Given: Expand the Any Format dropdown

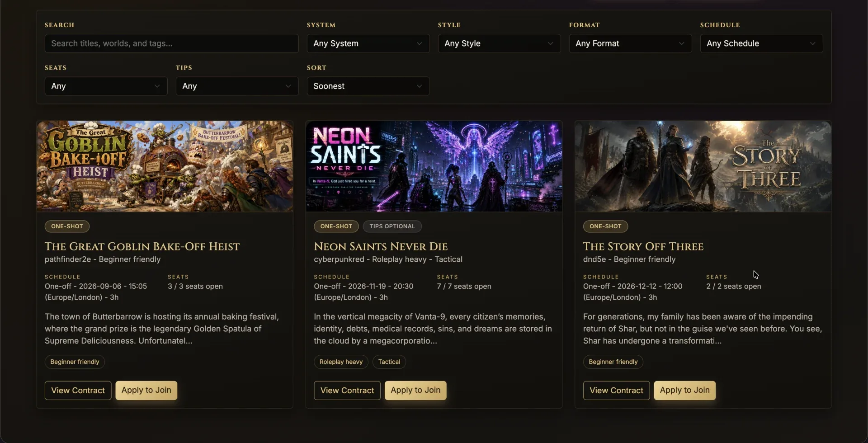Looking at the screenshot, I should [x=630, y=43].
